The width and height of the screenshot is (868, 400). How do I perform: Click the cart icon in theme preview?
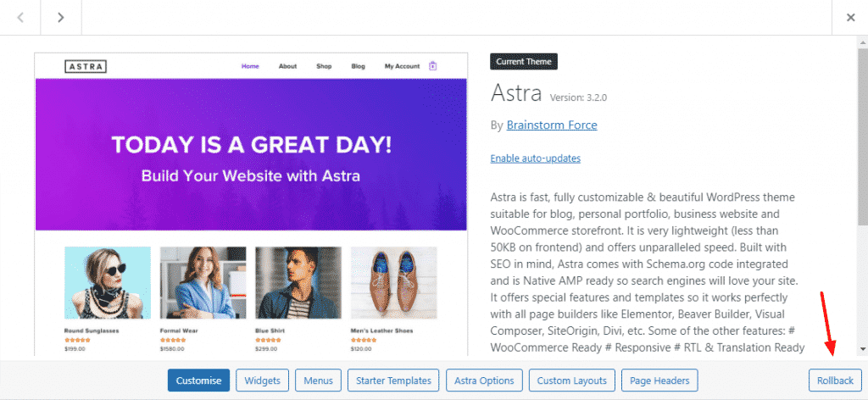click(x=433, y=66)
